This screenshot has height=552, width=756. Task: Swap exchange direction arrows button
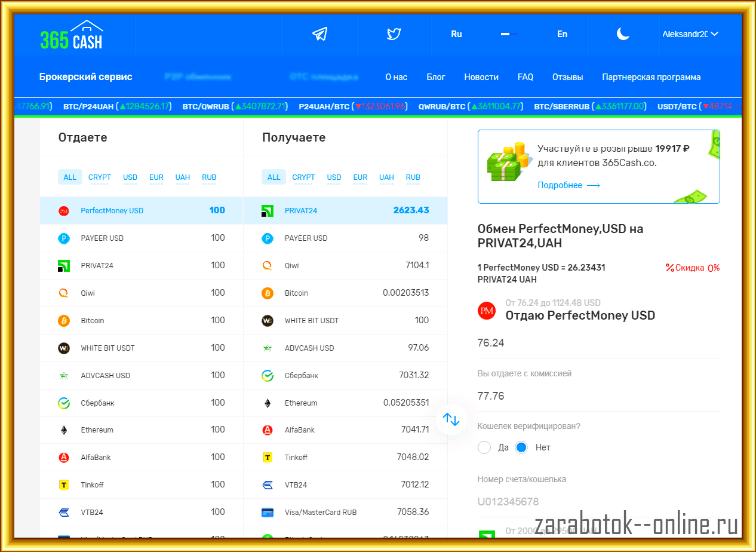[451, 419]
